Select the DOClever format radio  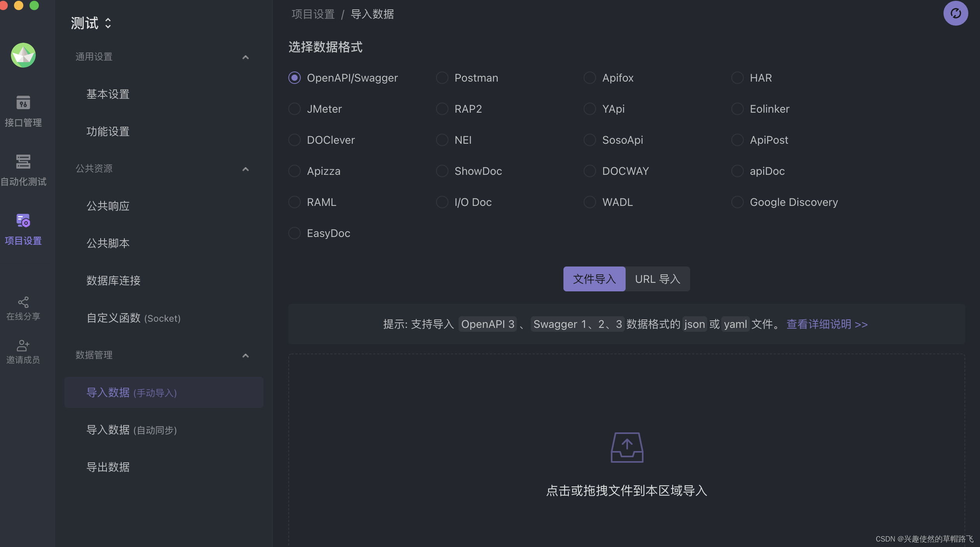click(295, 140)
